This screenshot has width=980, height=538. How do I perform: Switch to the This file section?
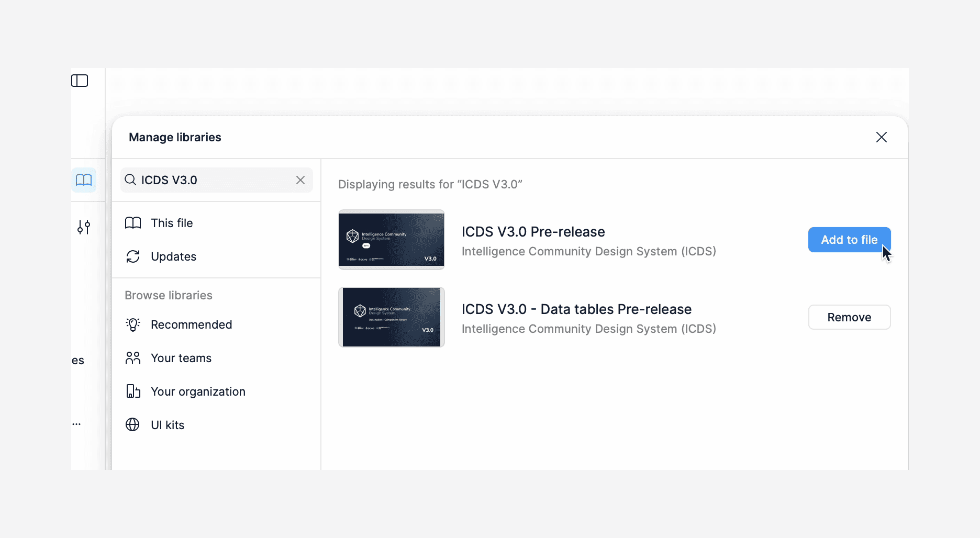(x=171, y=223)
